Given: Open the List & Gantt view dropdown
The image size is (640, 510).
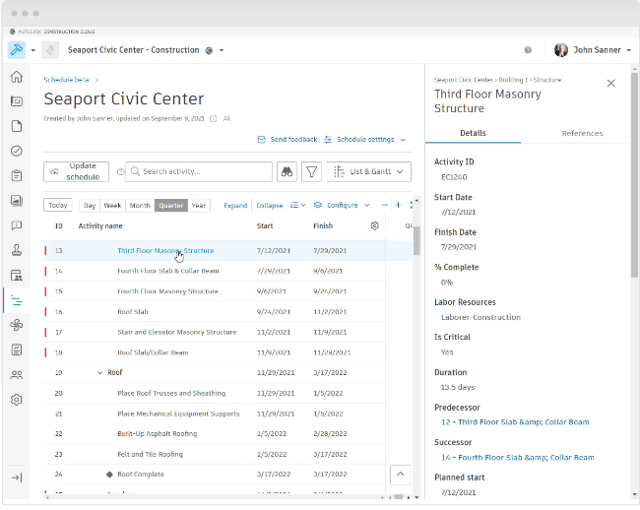Looking at the screenshot, I should 369,172.
